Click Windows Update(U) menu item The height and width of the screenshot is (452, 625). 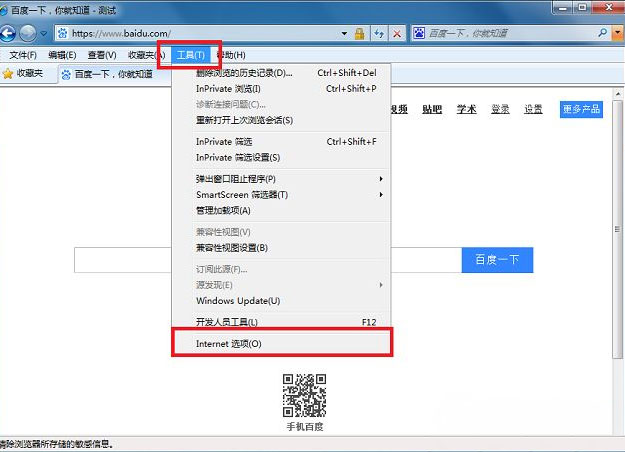[x=281, y=301]
